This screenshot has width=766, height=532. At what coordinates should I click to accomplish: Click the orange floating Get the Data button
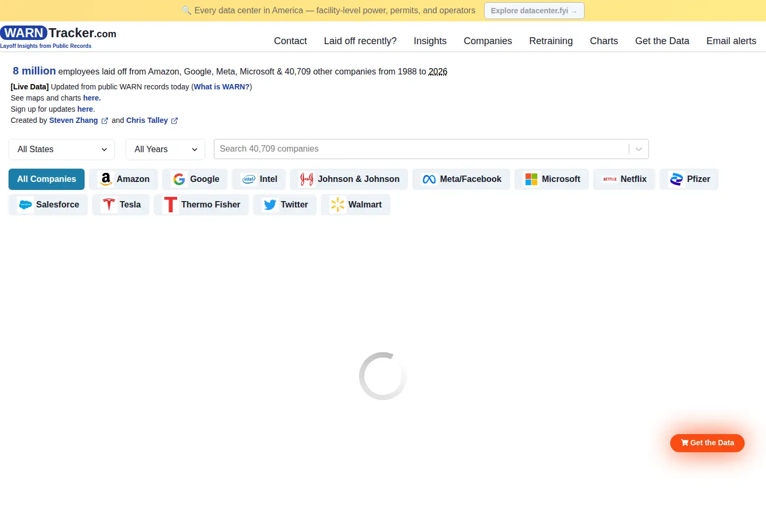coord(707,443)
